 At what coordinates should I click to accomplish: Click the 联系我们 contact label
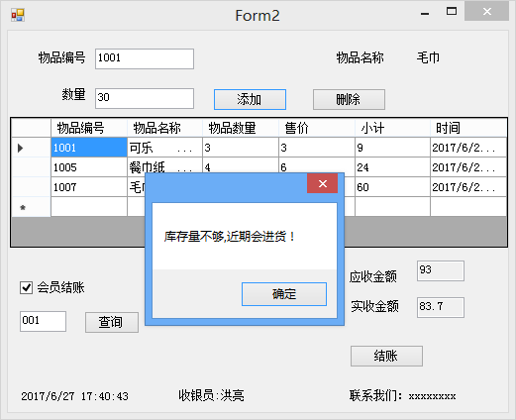[402, 395]
